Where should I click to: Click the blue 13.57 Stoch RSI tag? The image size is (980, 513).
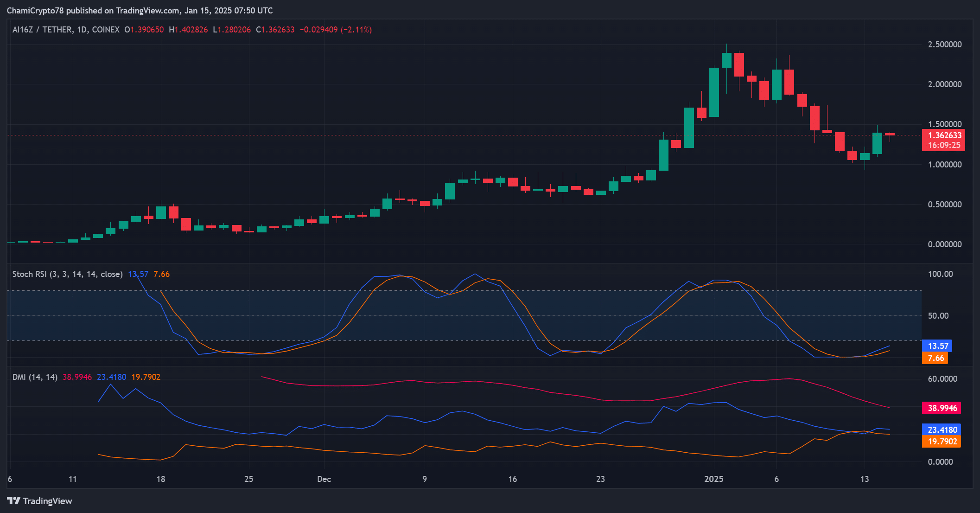(937, 346)
